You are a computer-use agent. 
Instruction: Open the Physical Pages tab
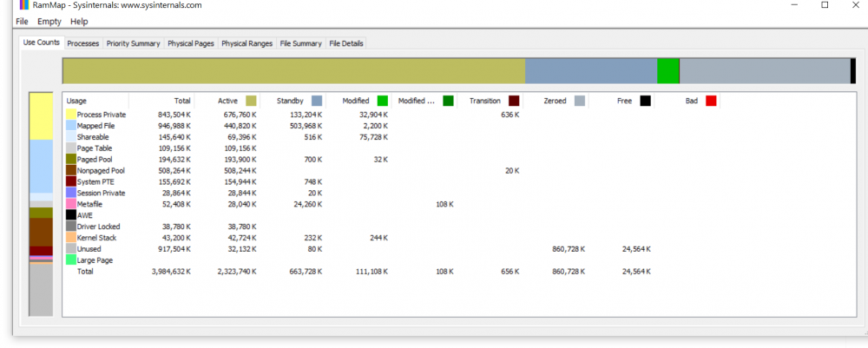191,43
